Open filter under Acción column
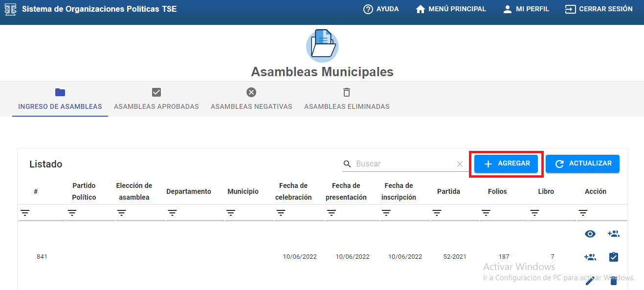 click(x=583, y=213)
